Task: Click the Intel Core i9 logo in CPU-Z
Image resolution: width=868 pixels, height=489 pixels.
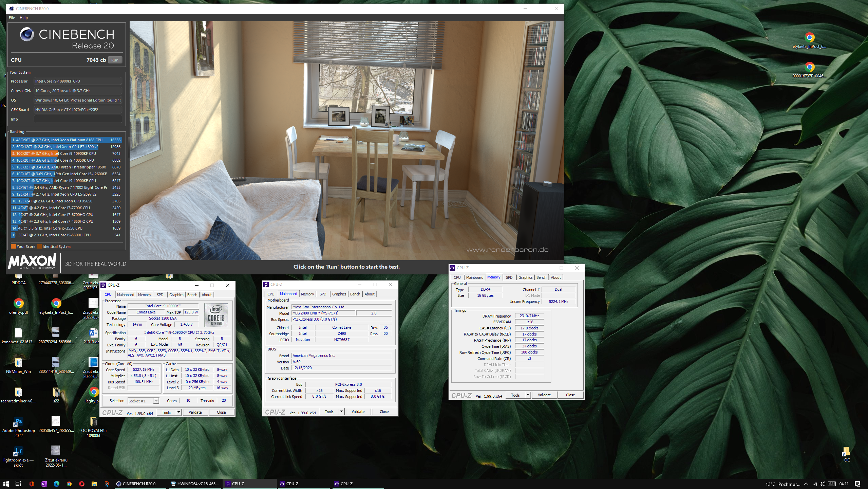Action: pos(216,315)
